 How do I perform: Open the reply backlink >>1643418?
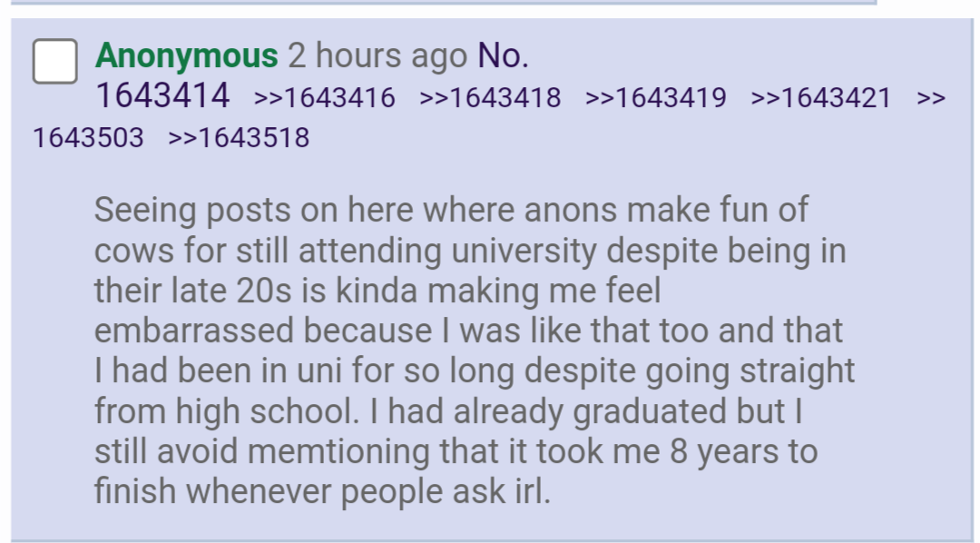[x=490, y=98]
